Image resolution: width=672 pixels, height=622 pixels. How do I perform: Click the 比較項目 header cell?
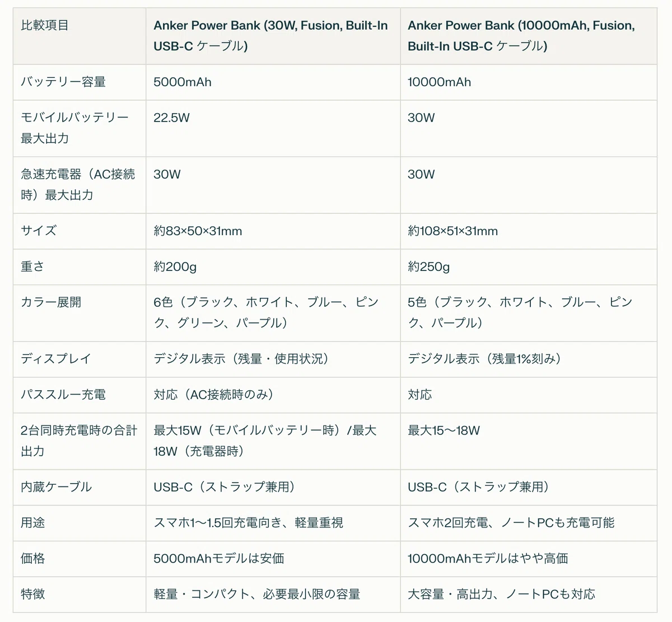coord(80,36)
